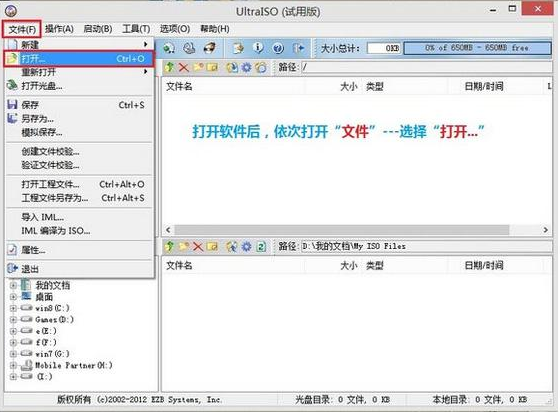Open the 操作(A) menu

click(x=59, y=29)
